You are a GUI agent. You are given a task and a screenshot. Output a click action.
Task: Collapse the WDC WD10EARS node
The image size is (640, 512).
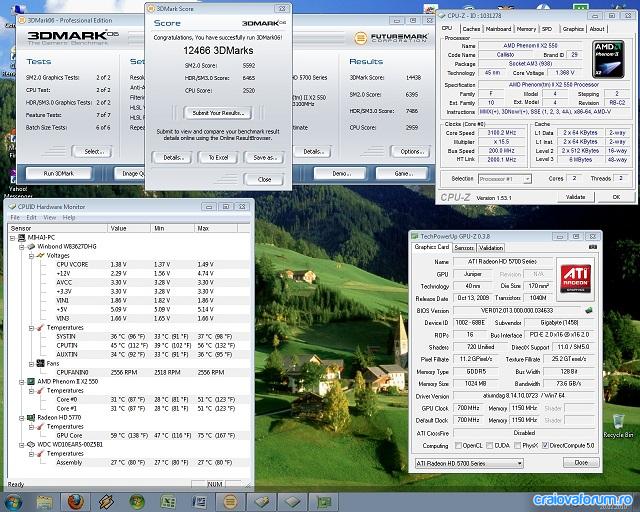tap(22, 445)
